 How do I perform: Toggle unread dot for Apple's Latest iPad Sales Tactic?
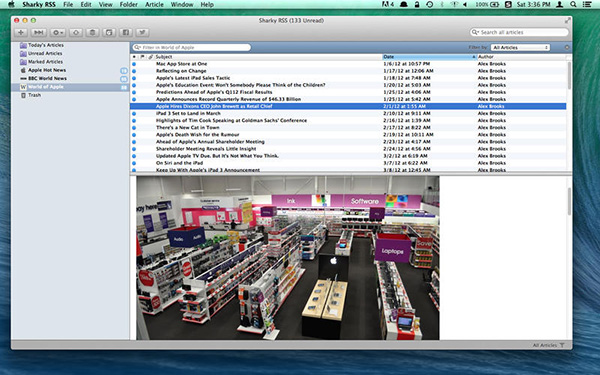[x=134, y=78]
